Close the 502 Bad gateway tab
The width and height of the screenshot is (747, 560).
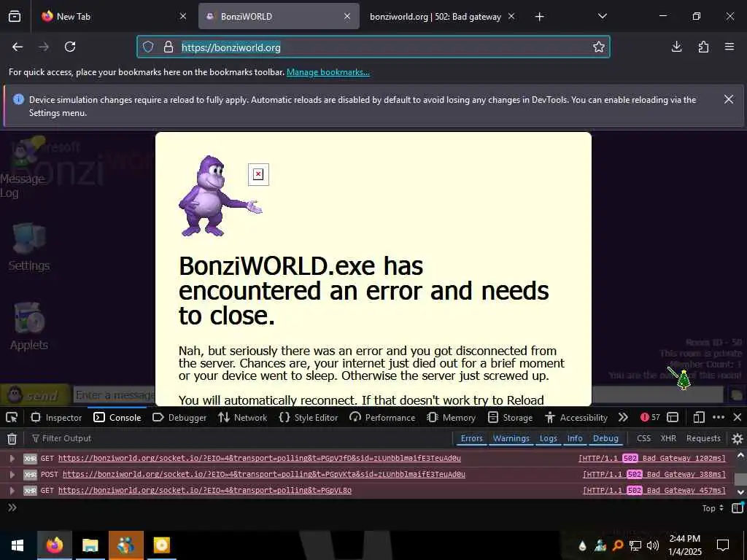pos(511,17)
